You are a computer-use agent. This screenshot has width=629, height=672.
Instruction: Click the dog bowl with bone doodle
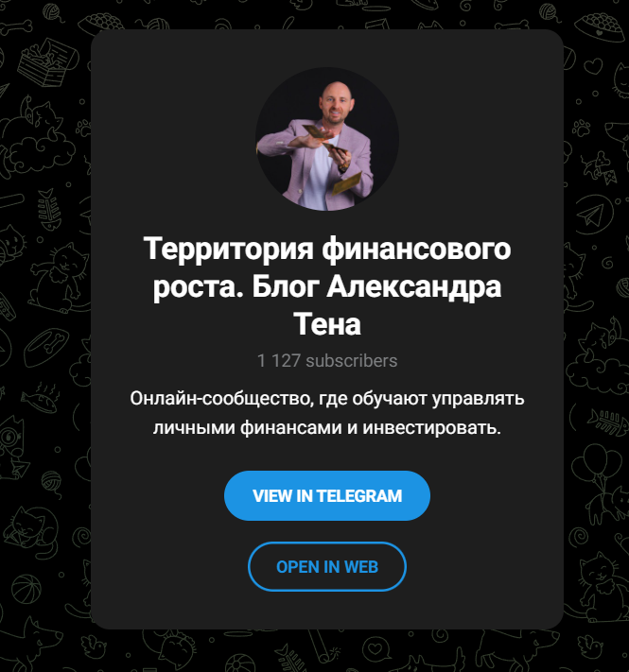click(x=46, y=346)
